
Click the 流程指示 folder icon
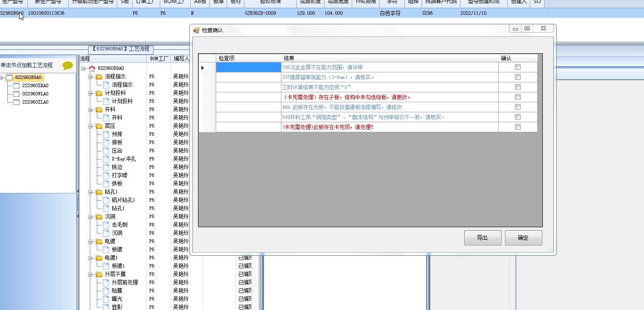[x=99, y=76]
